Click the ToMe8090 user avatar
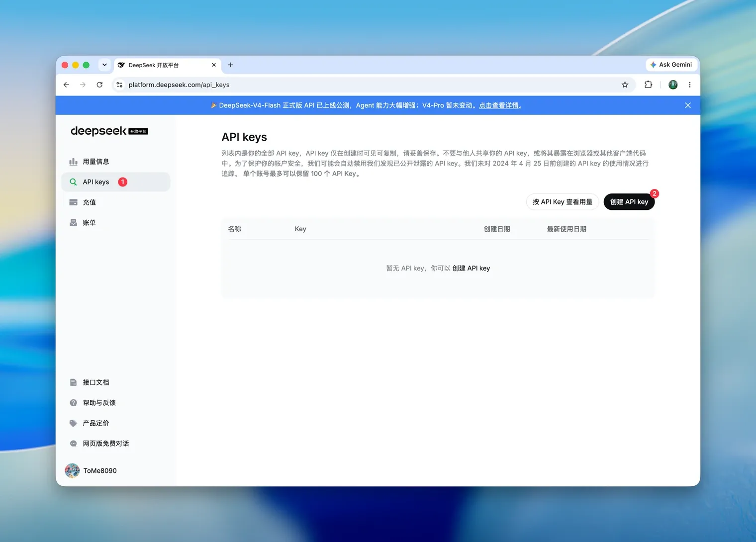The image size is (756, 542). (72, 470)
